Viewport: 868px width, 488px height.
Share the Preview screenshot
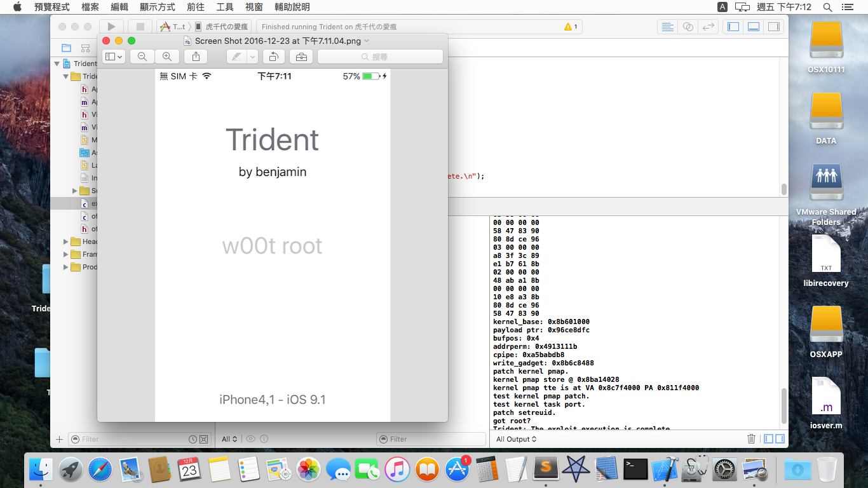point(196,57)
